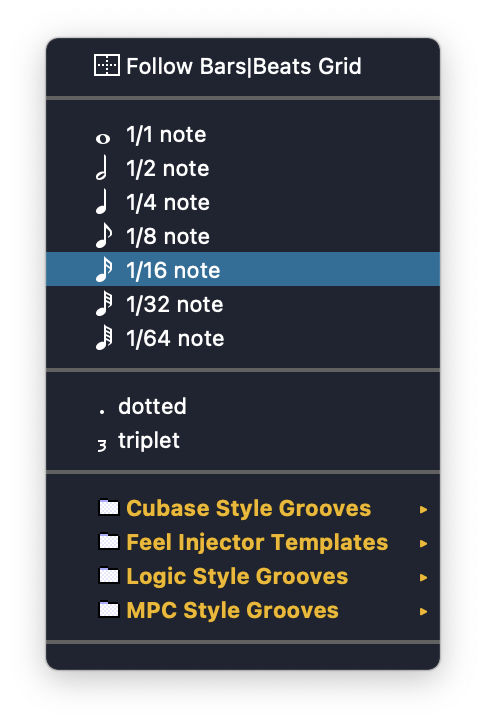Expand the MPC Style Grooves submenu arrow
This screenshot has width=486, height=724.
(423, 611)
